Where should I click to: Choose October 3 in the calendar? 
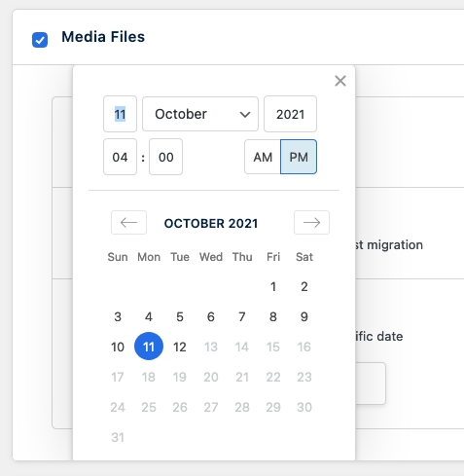click(118, 316)
